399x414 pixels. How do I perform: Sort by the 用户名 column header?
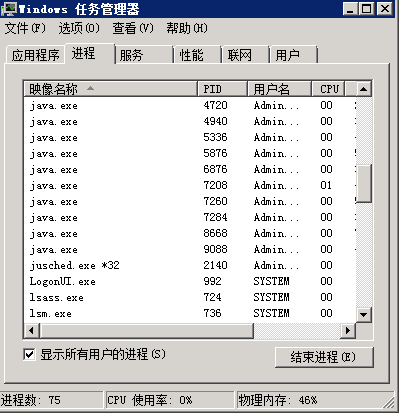[x=279, y=89]
